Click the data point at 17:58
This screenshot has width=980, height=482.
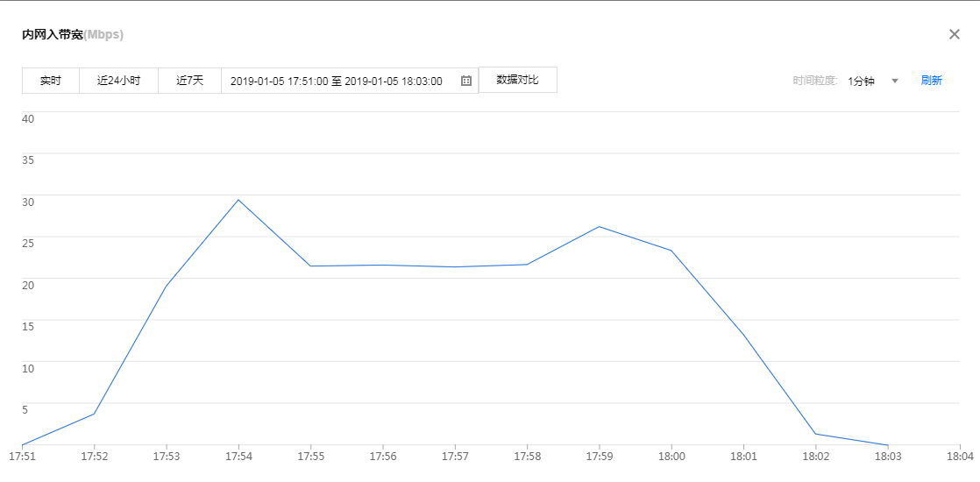point(527,265)
